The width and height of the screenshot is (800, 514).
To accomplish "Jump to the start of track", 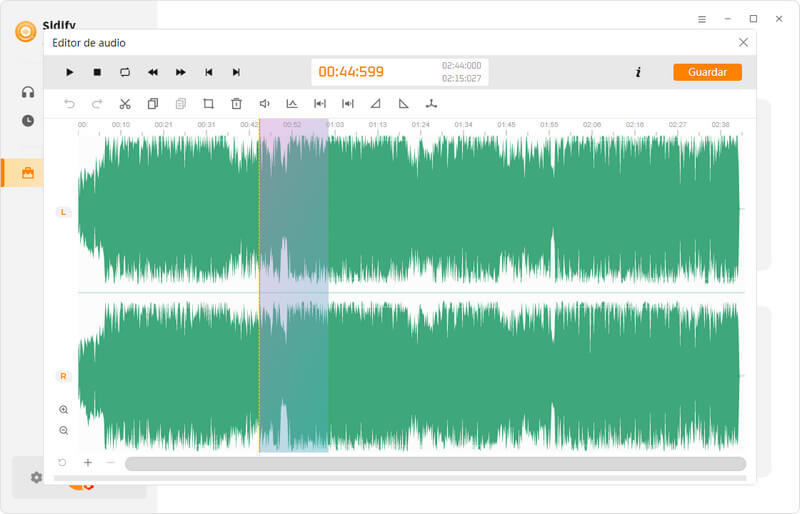I will (x=209, y=72).
